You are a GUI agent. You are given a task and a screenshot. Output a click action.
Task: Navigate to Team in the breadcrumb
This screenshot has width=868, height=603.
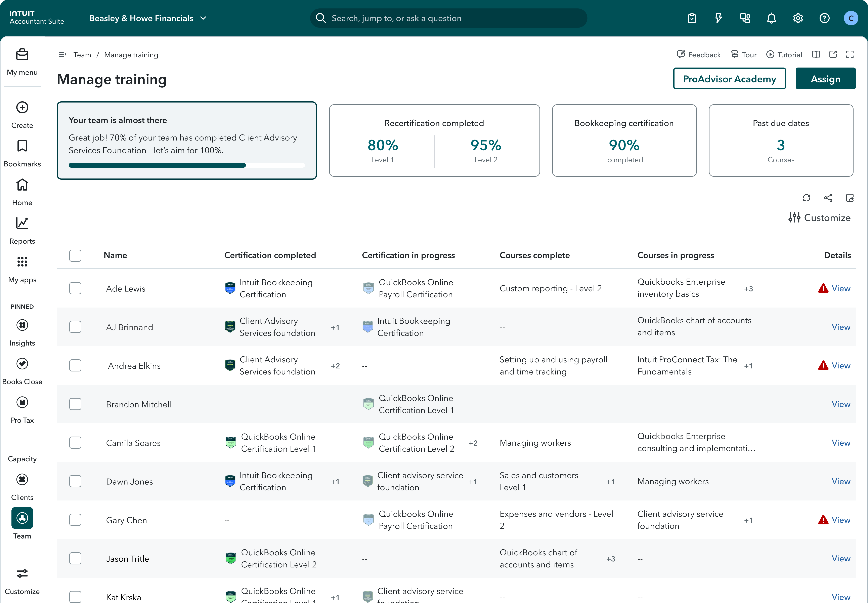click(82, 55)
